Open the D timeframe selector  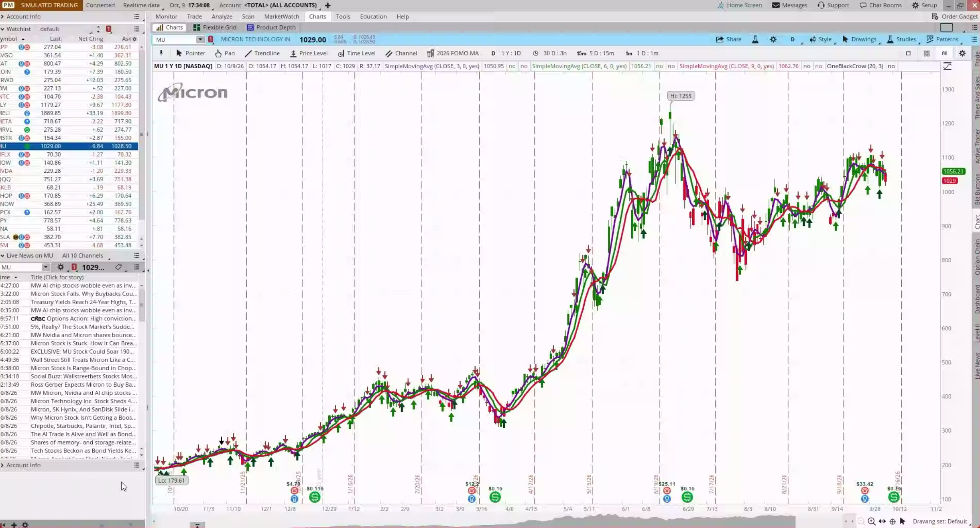click(793, 39)
